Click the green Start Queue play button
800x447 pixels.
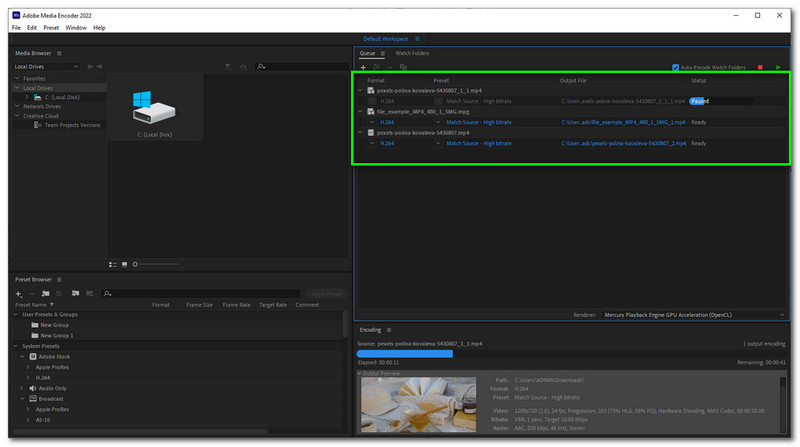click(x=779, y=67)
